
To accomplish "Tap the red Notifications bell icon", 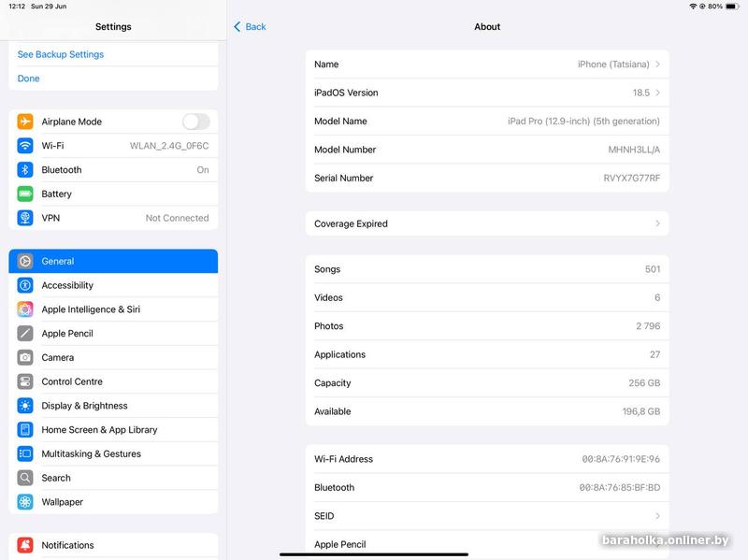I will [25, 545].
